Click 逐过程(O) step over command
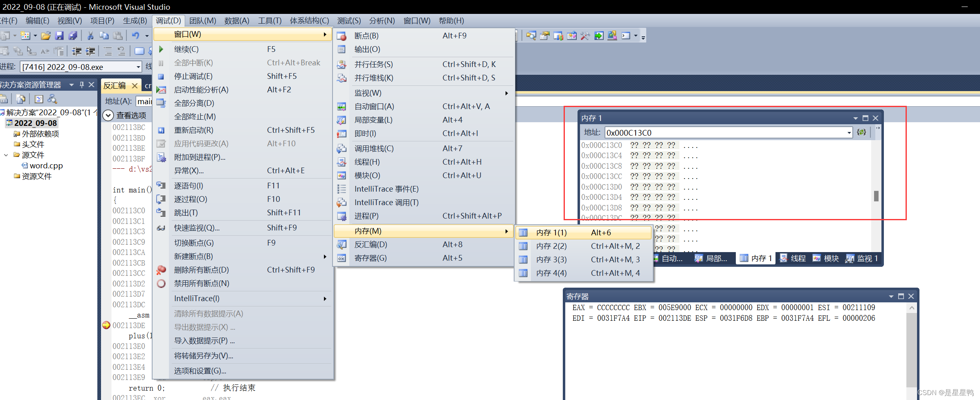 pyautogui.click(x=243, y=199)
